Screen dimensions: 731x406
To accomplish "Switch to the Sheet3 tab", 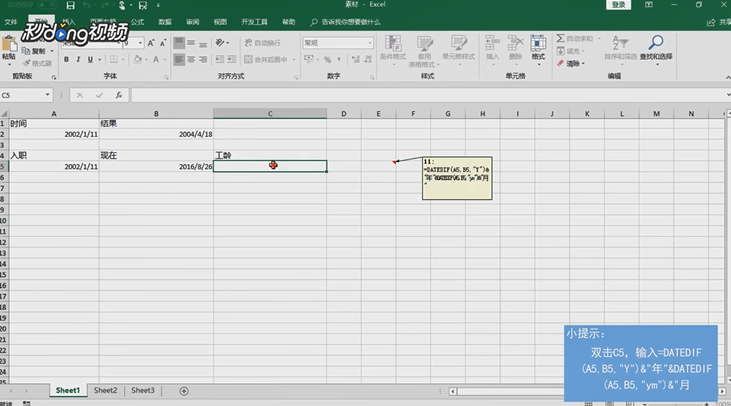I will pyautogui.click(x=143, y=391).
